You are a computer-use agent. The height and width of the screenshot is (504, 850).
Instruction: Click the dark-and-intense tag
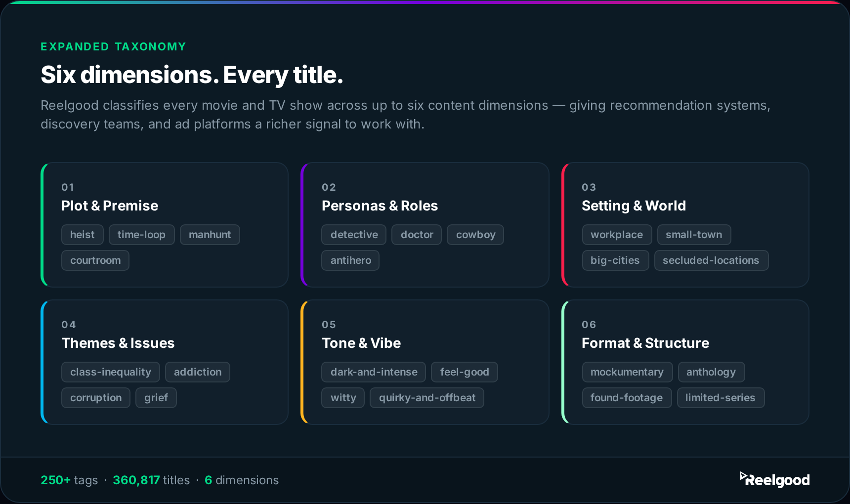[374, 372]
